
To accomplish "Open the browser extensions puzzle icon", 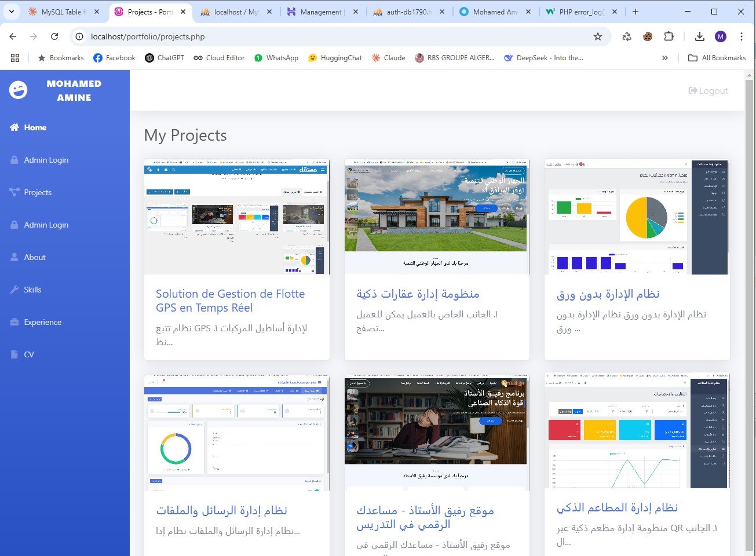I will [669, 36].
